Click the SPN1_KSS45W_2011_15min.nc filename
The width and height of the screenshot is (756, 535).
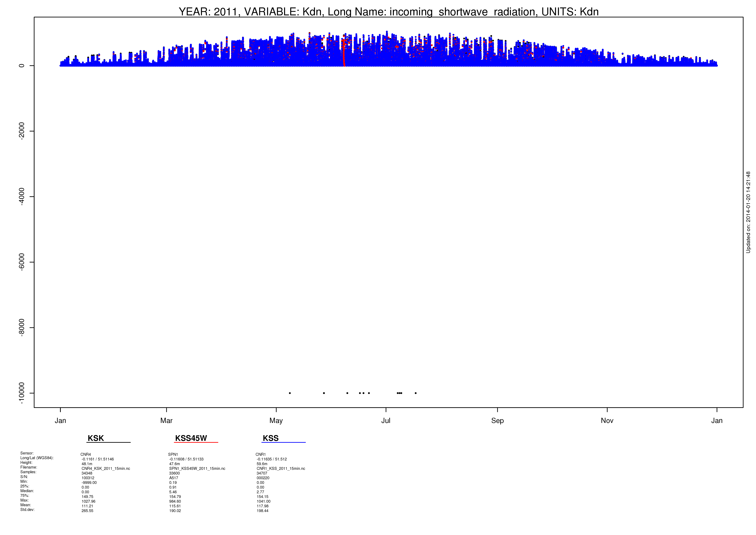point(197,469)
